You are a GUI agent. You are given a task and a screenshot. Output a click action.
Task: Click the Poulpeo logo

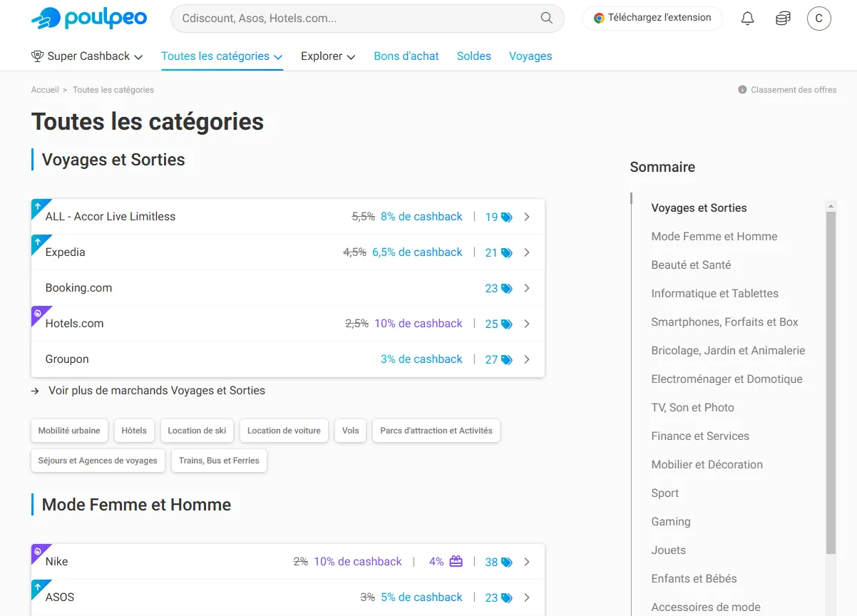pos(89,19)
